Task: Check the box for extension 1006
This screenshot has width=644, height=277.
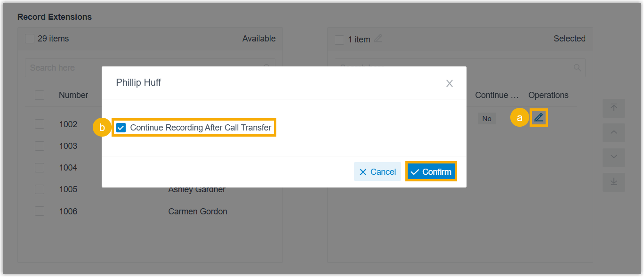Action: 40,211
